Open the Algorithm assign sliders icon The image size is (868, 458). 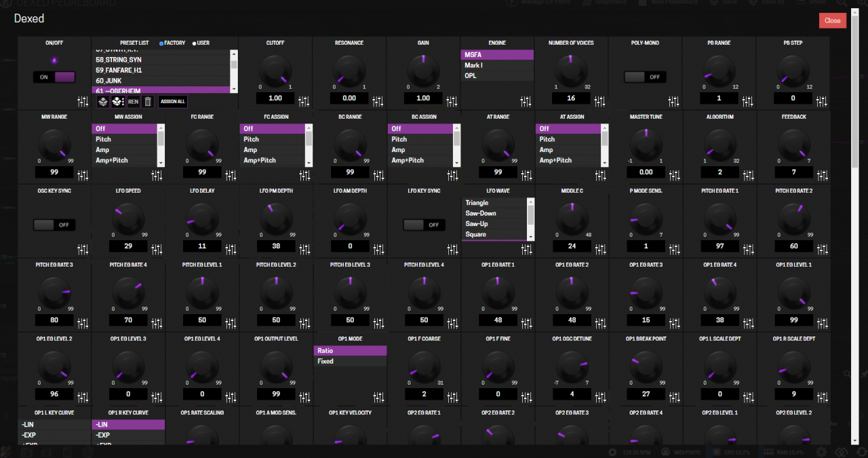click(x=748, y=176)
